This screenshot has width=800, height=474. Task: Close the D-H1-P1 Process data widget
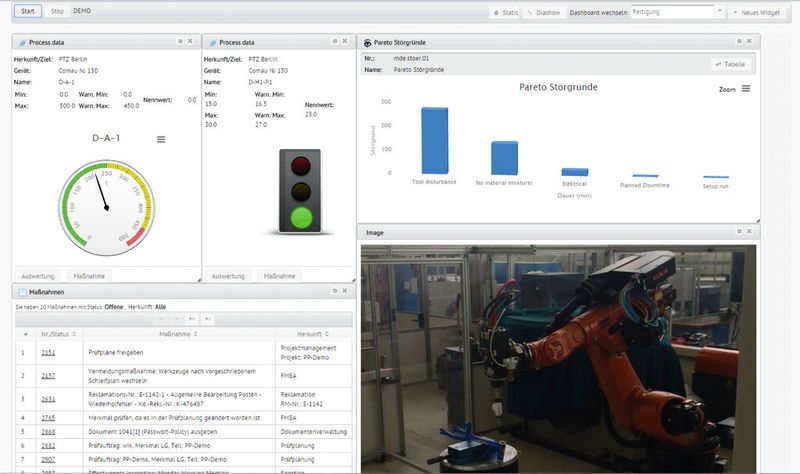click(x=344, y=41)
